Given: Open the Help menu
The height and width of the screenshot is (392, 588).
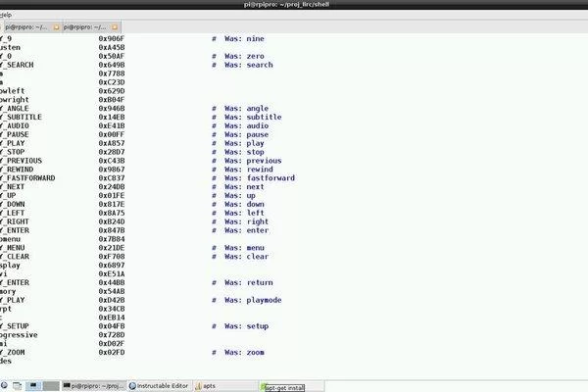Looking at the screenshot, I should coord(6,15).
